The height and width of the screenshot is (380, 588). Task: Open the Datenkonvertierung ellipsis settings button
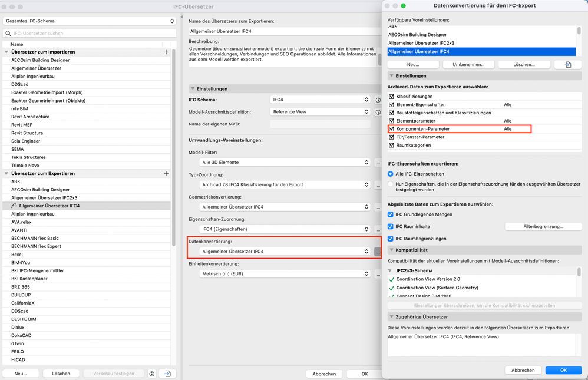tap(378, 252)
